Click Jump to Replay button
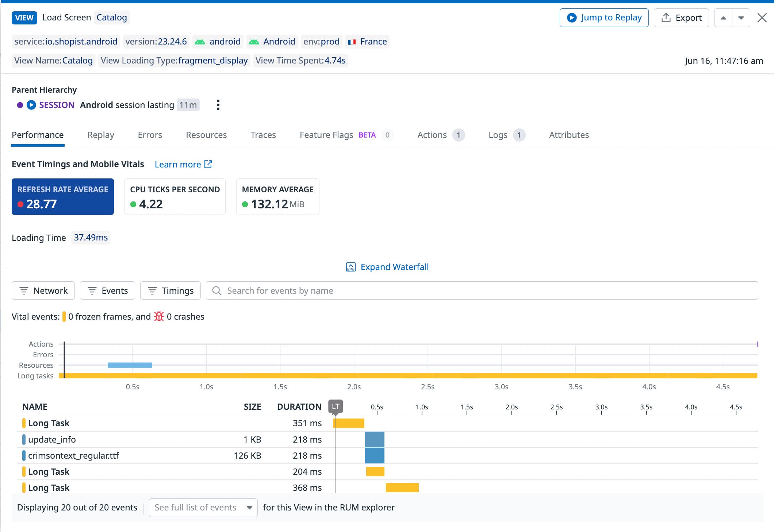 (x=604, y=18)
